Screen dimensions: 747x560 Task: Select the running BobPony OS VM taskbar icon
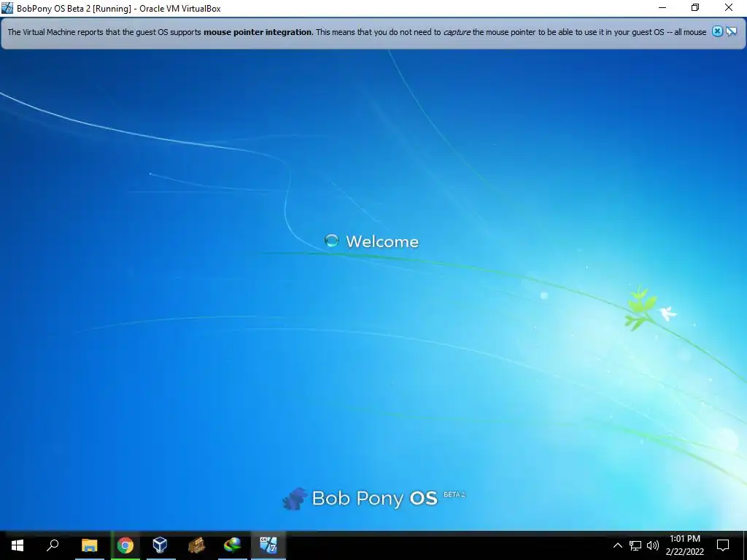[x=268, y=545]
